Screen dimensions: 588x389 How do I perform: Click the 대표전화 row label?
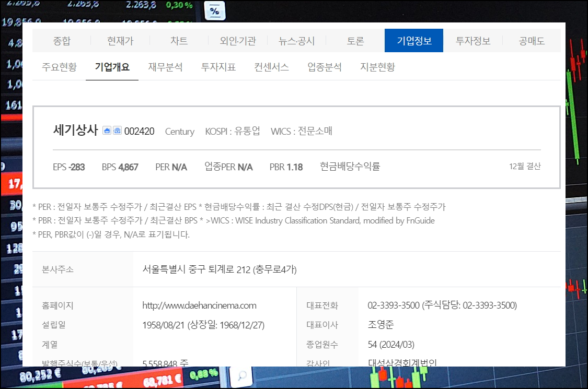[322, 305]
